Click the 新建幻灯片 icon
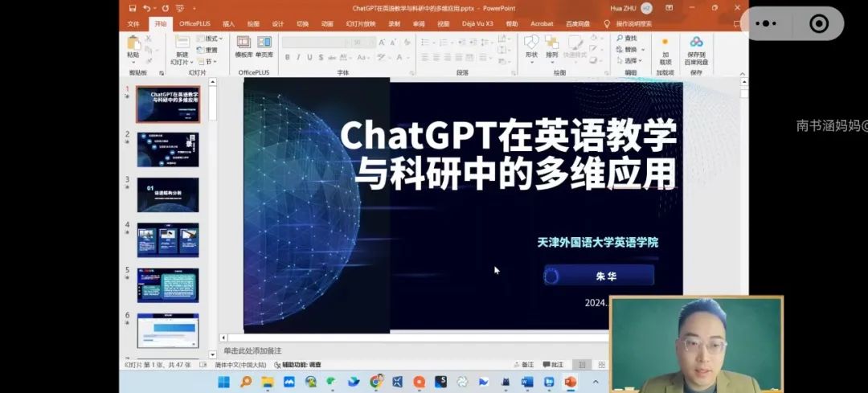Image resolution: width=868 pixels, height=393 pixels. (x=182, y=42)
